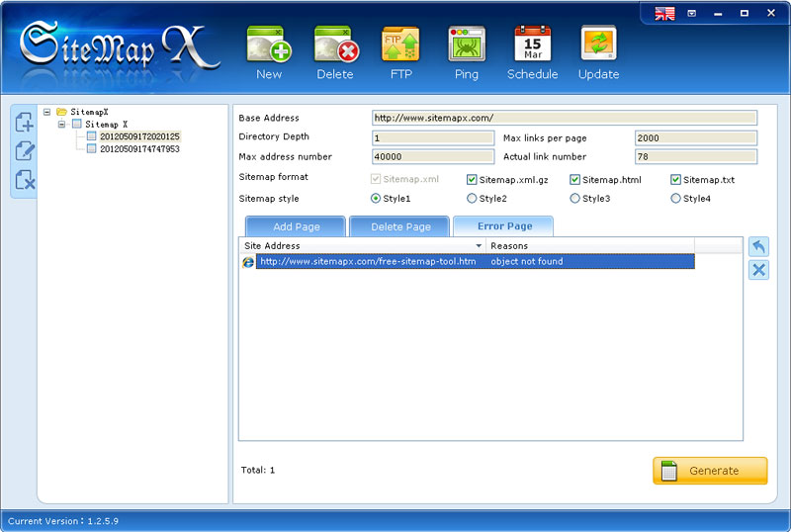
Task: Switch to the Add Page tab
Action: coord(296,226)
